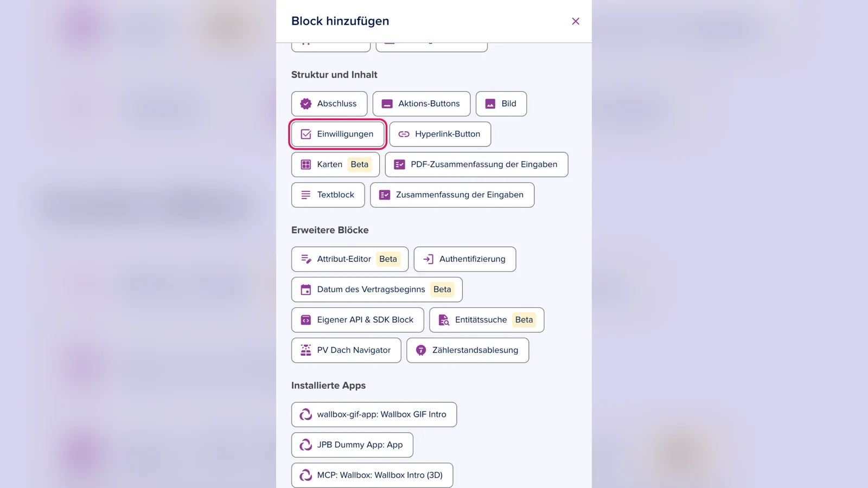Add the Bild image block

click(x=501, y=104)
